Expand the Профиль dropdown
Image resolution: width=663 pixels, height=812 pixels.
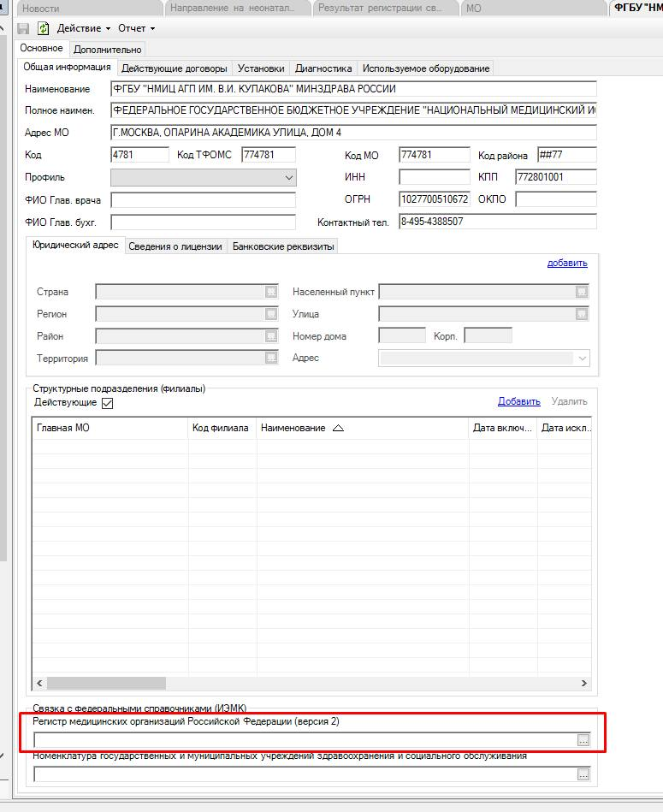[289, 178]
